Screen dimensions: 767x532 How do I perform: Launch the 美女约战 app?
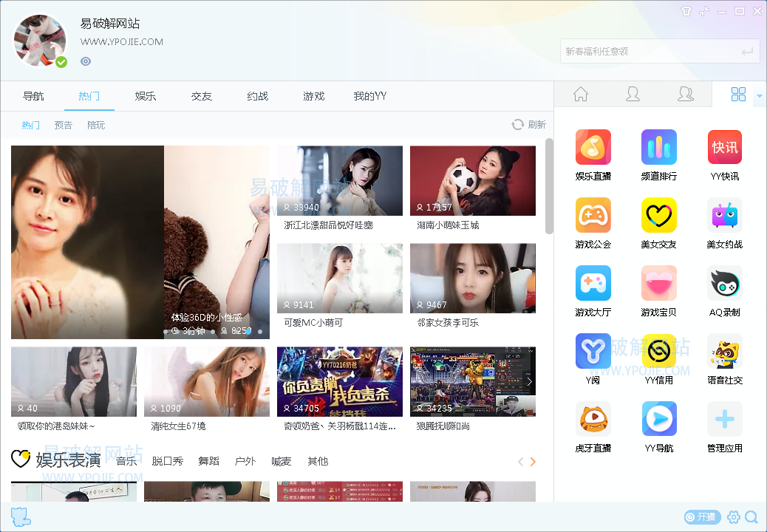point(724,215)
